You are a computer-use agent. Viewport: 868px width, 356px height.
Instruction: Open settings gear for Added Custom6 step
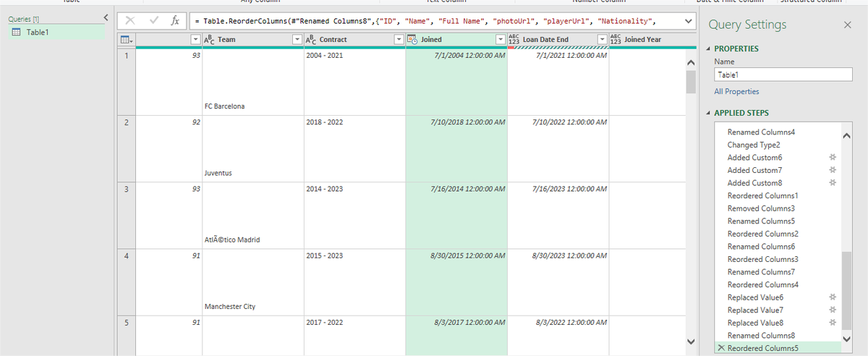[x=832, y=158]
